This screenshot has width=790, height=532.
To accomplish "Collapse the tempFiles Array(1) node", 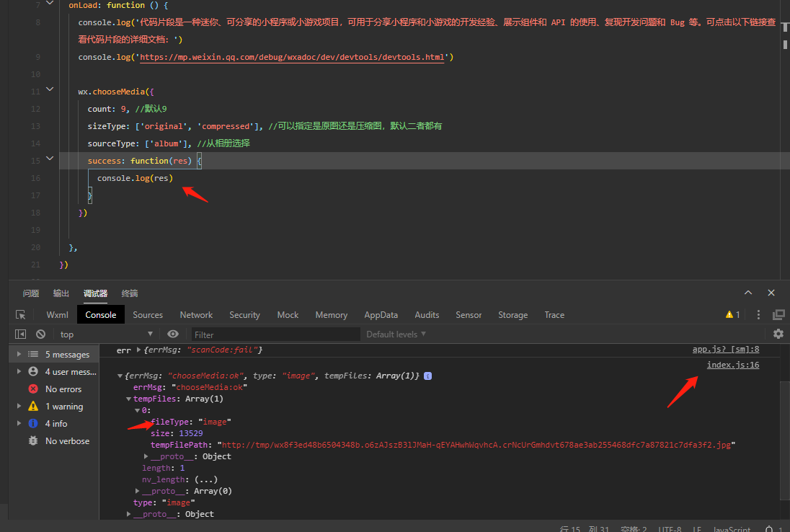I will coord(128,399).
